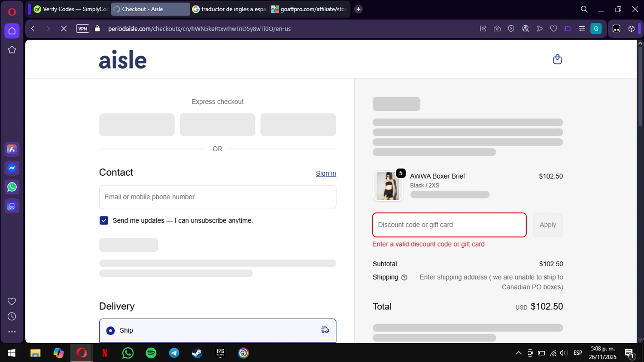The width and height of the screenshot is (644, 362).
Task: Toggle the VPN badge in address bar
Action: 82,29
